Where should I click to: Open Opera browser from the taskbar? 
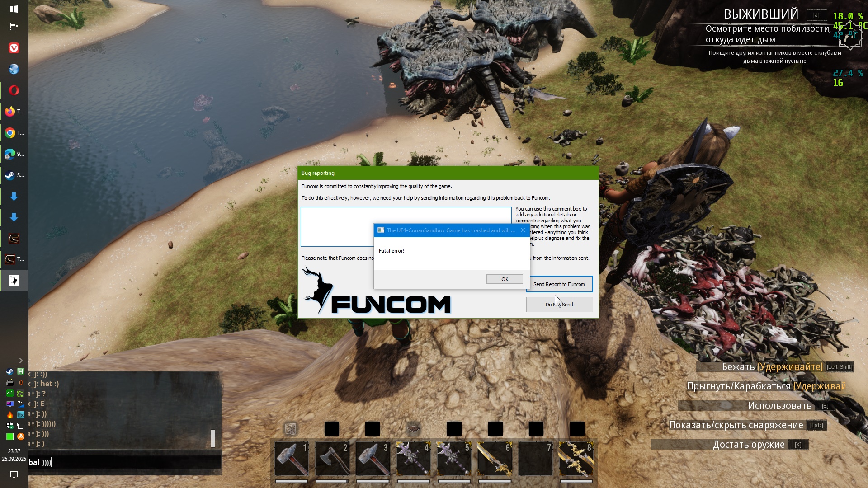pyautogui.click(x=14, y=90)
